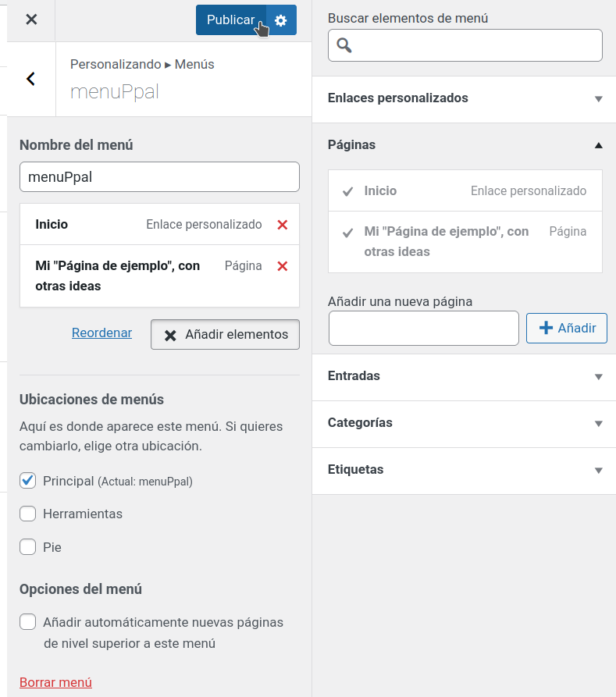This screenshot has width=616, height=697.
Task: Click the Reordenar link
Action: [101, 332]
